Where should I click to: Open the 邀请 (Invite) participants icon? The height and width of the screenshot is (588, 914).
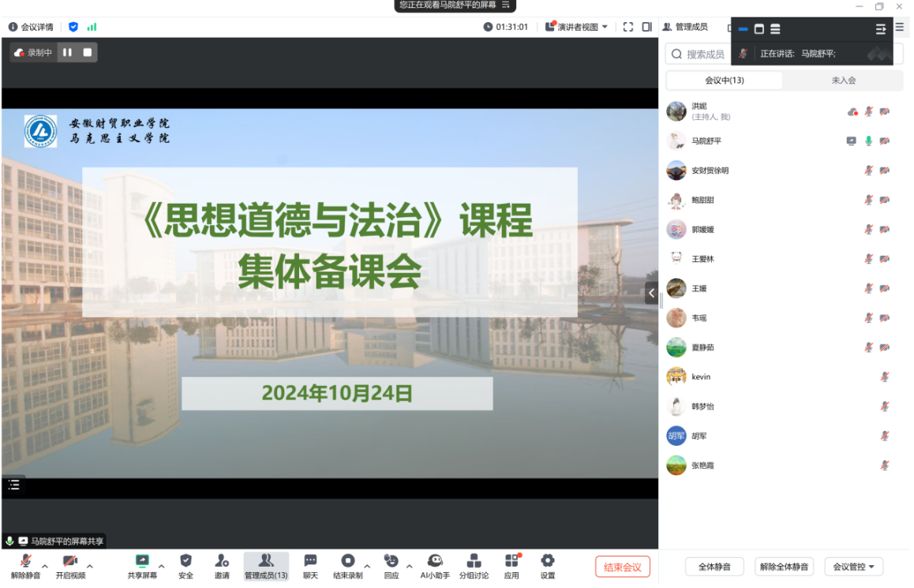coord(222,561)
